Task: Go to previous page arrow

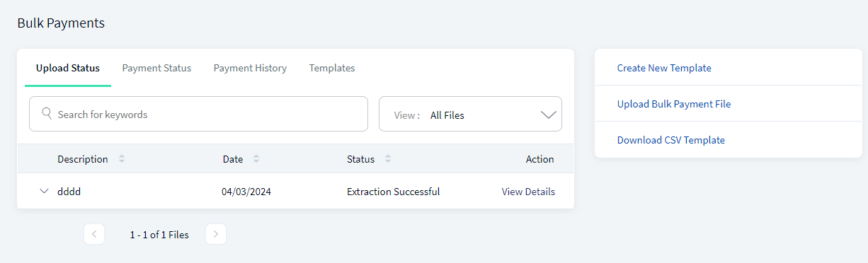Action: tap(94, 234)
